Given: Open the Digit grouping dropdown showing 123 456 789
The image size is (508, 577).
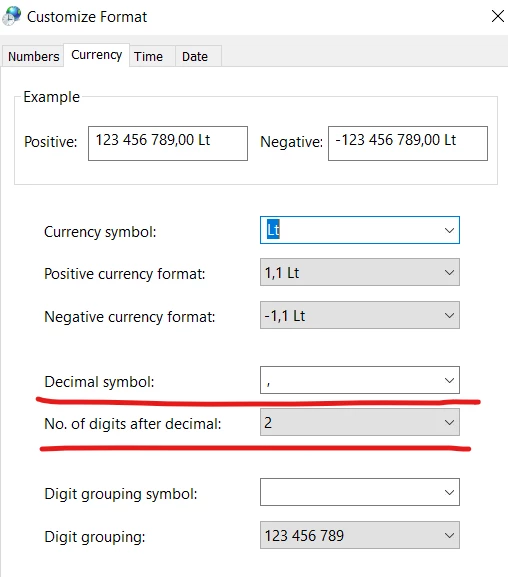Looking at the screenshot, I should pos(360,535).
